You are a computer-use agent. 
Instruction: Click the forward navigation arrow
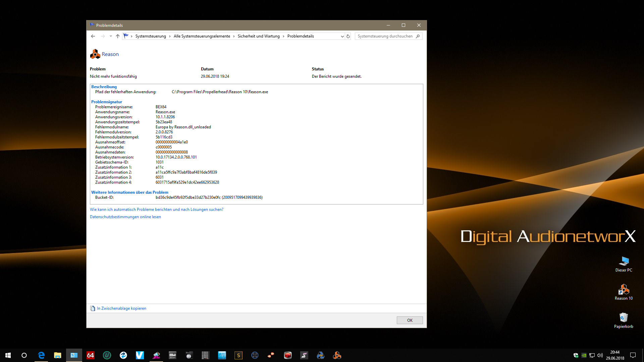click(103, 36)
